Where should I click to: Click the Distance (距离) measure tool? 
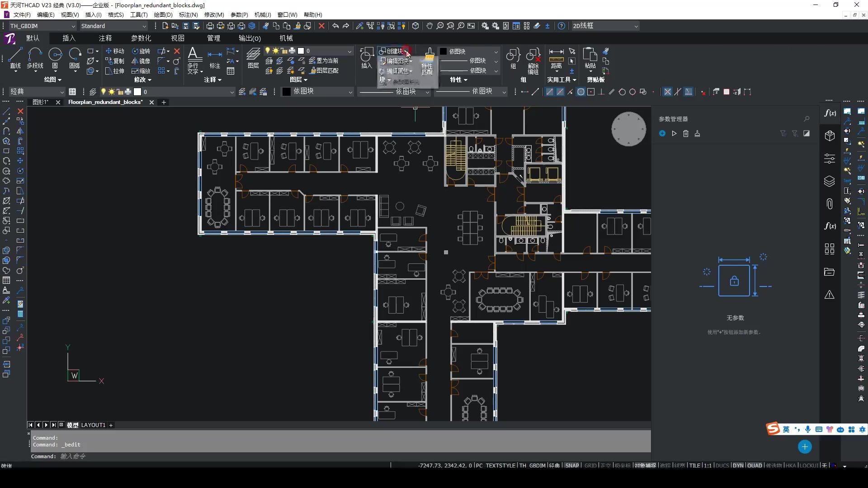click(556, 59)
